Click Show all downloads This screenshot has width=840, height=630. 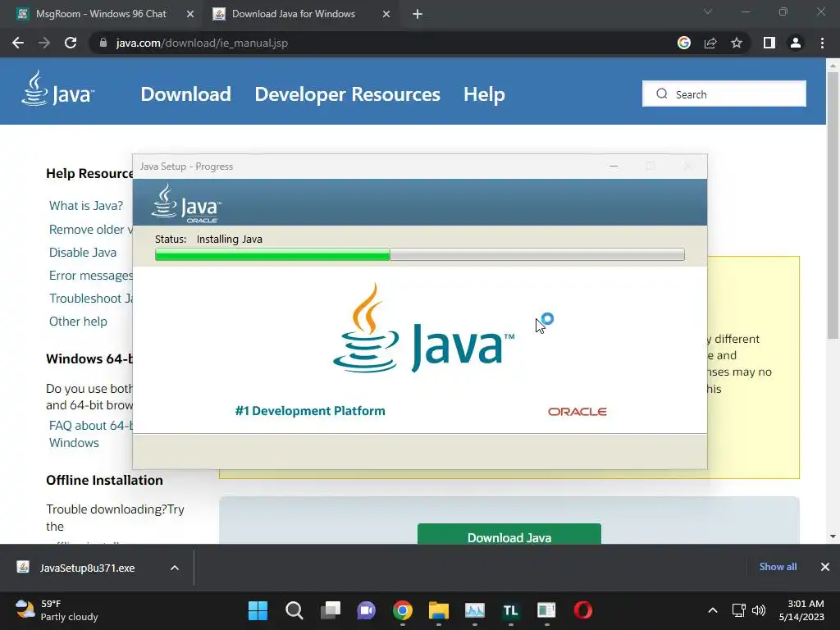(778, 567)
